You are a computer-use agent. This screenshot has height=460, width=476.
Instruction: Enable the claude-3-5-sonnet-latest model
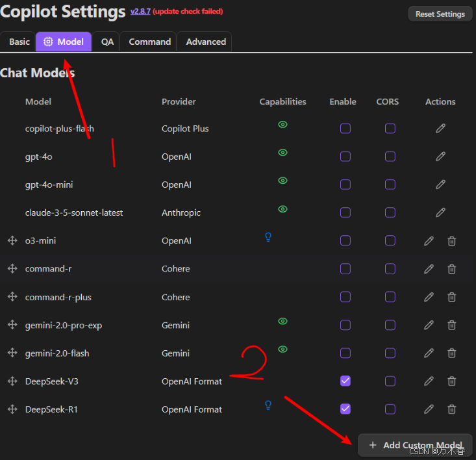click(x=345, y=212)
